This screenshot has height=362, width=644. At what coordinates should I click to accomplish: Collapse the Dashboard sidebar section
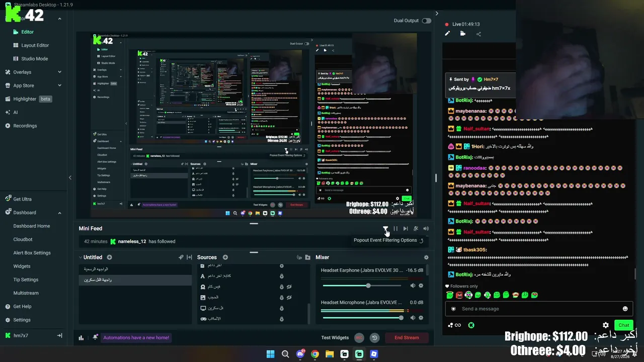point(59,213)
